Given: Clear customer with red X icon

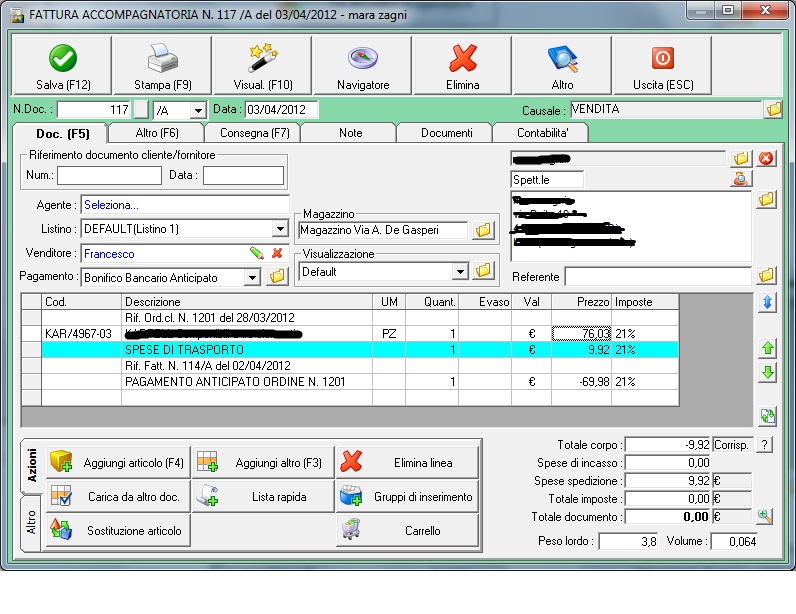Looking at the screenshot, I should 766,158.
